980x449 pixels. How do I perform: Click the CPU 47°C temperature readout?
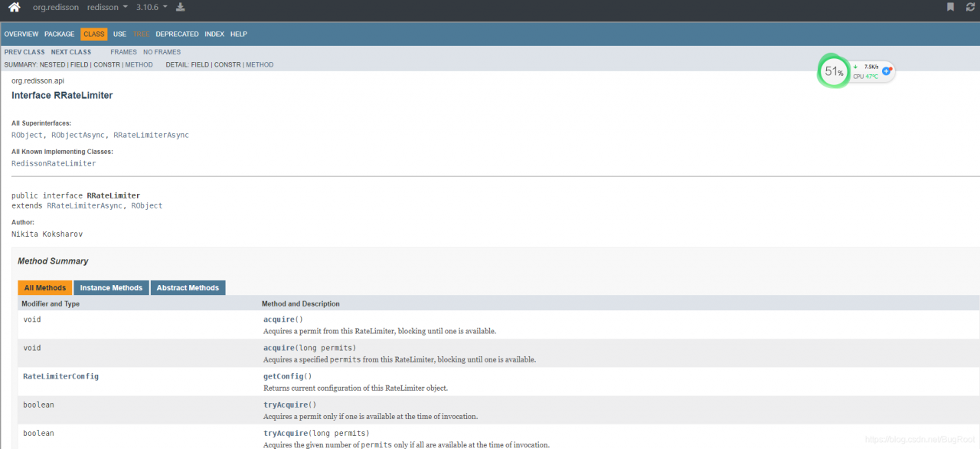866,77
